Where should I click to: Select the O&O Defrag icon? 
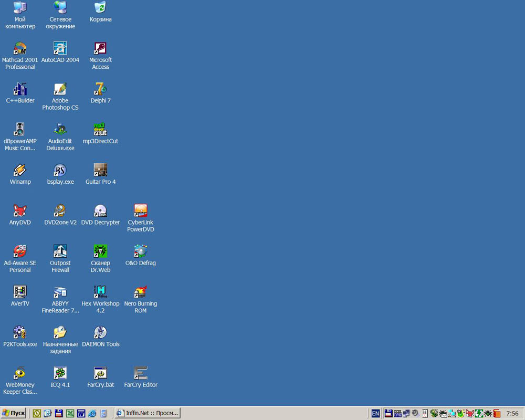point(141,255)
